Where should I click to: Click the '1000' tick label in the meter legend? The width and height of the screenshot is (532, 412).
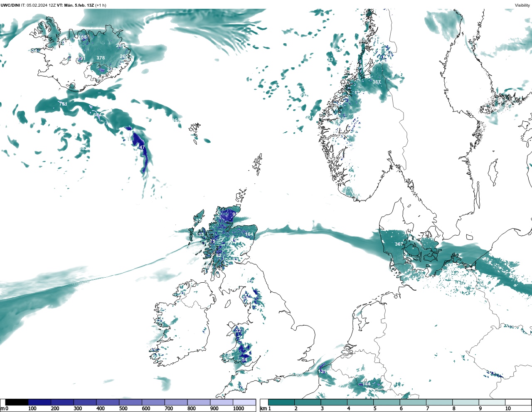[239, 409]
